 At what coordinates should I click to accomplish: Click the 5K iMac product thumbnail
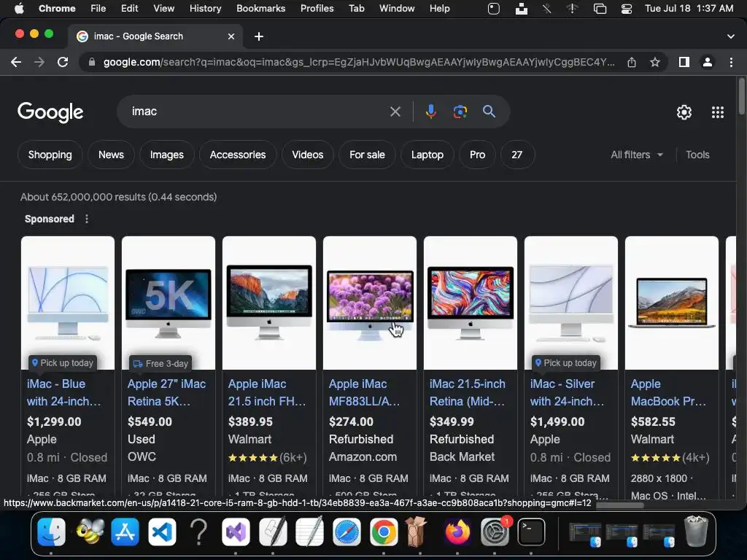169,303
